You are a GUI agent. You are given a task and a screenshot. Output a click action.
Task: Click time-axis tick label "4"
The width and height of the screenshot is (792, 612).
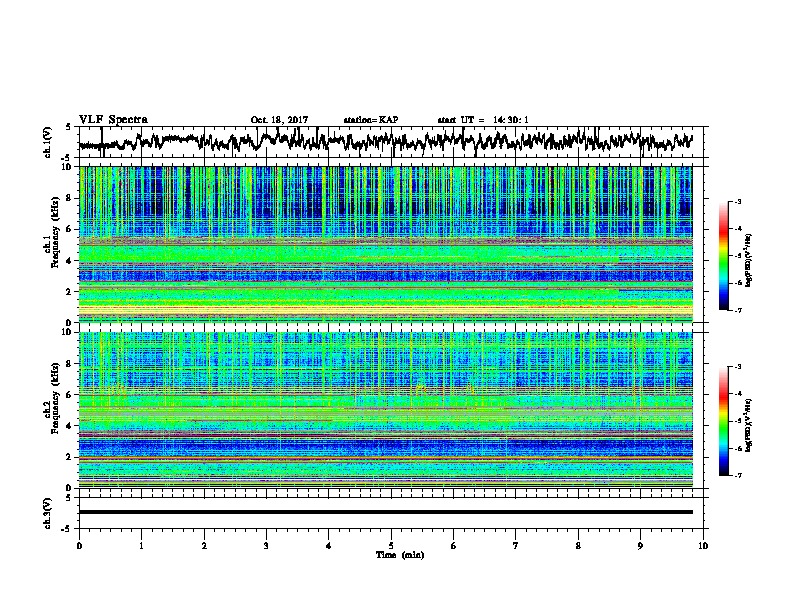pyautogui.click(x=329, y=546)
